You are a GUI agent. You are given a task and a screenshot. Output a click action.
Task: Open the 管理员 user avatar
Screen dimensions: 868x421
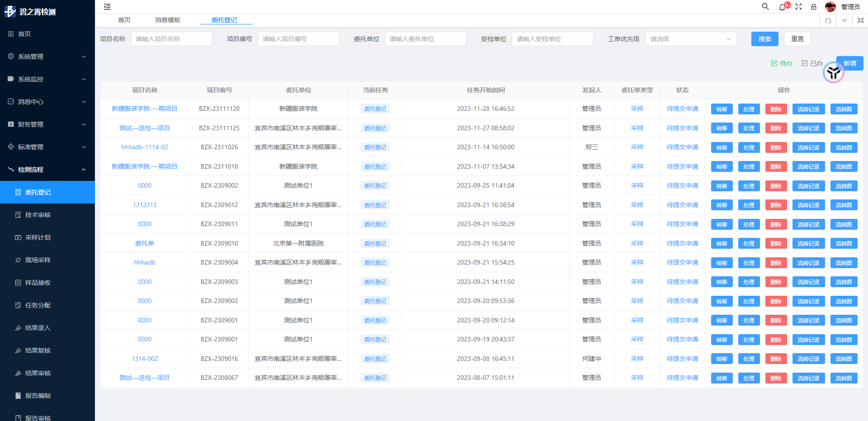point(830,7)
